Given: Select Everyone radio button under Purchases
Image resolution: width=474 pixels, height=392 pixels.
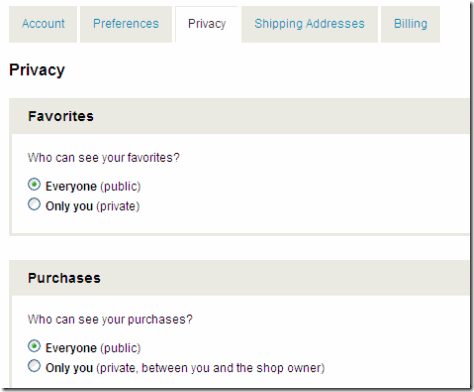Looking at the screenshot, I should pyautogui.click(x=34, y=346).
